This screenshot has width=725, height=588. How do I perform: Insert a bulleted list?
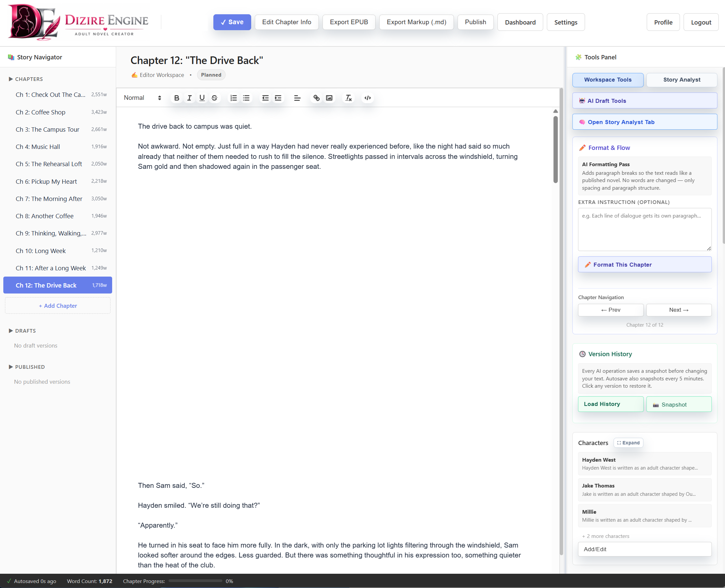click(246, 98)
